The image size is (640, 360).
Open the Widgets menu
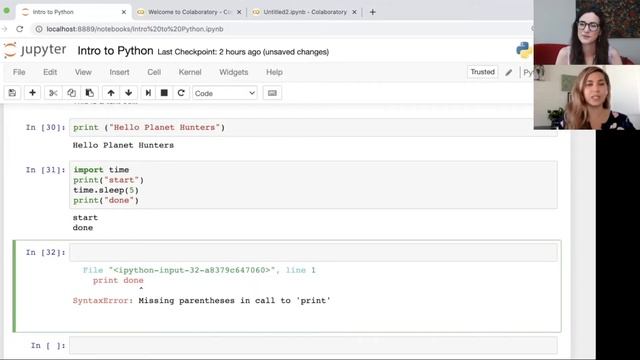233,72
